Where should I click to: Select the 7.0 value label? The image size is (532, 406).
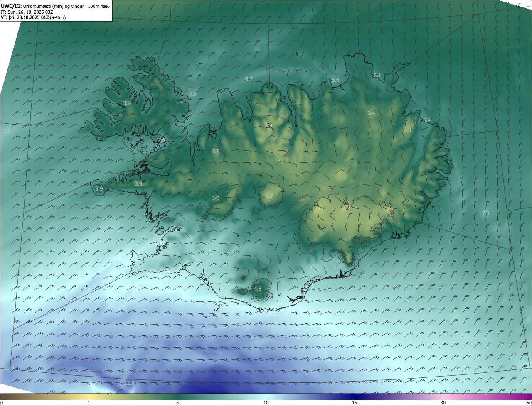click(x=193, y=95)
